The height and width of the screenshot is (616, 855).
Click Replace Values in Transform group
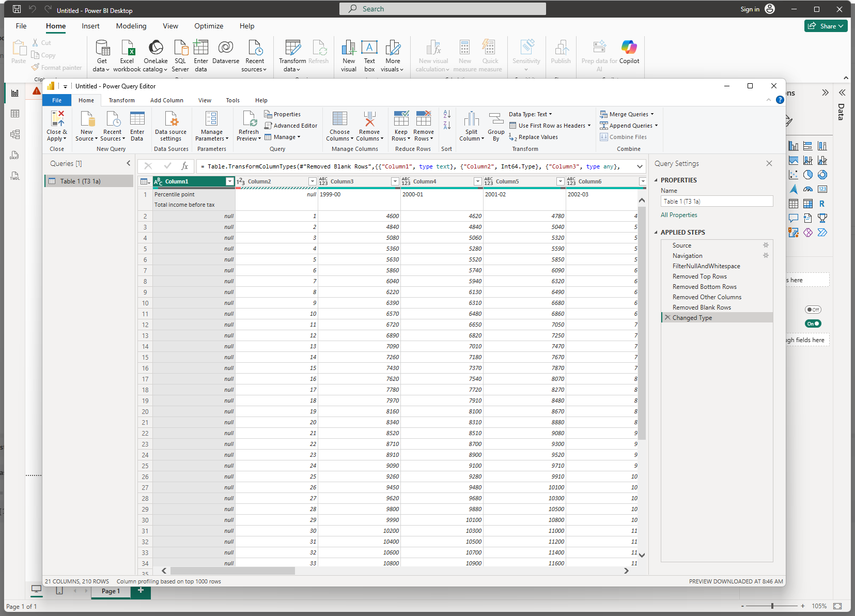click(x=533, y=137)
